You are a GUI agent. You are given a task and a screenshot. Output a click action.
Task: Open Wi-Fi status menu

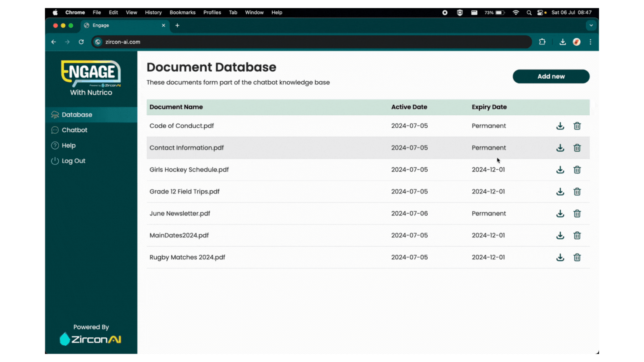click(516, 13)
